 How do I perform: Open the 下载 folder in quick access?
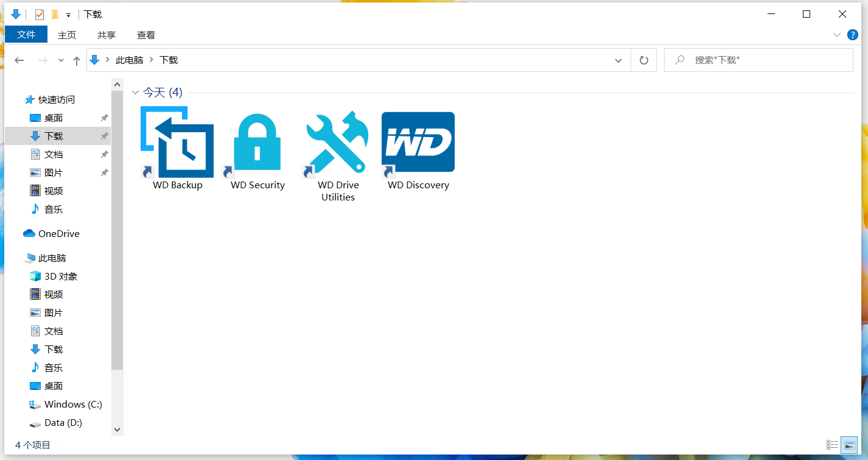53,136
